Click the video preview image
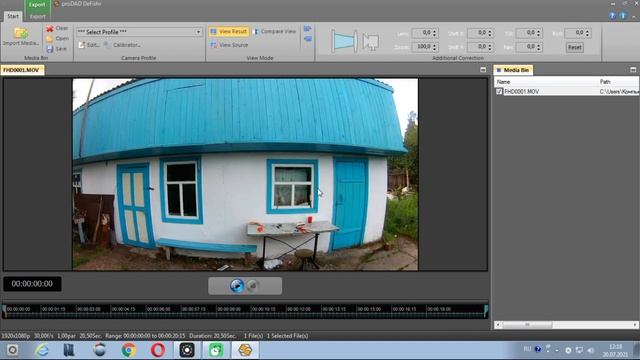This screenshot has height=360, width=640. (x=245, y=174)
